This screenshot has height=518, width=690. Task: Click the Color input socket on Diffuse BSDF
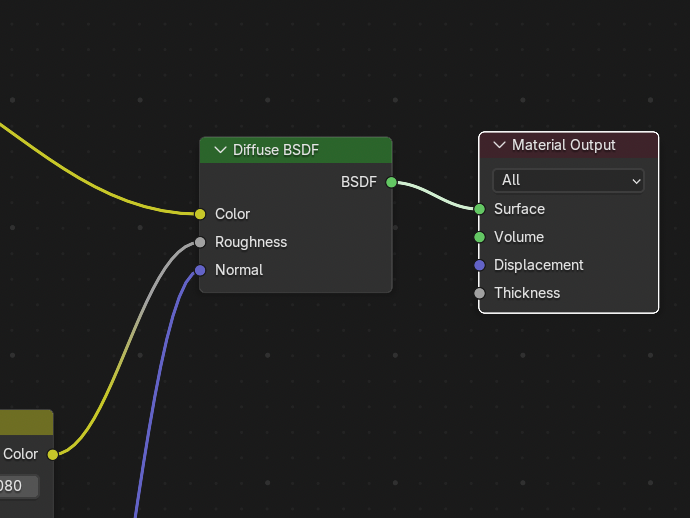point(200,214)
